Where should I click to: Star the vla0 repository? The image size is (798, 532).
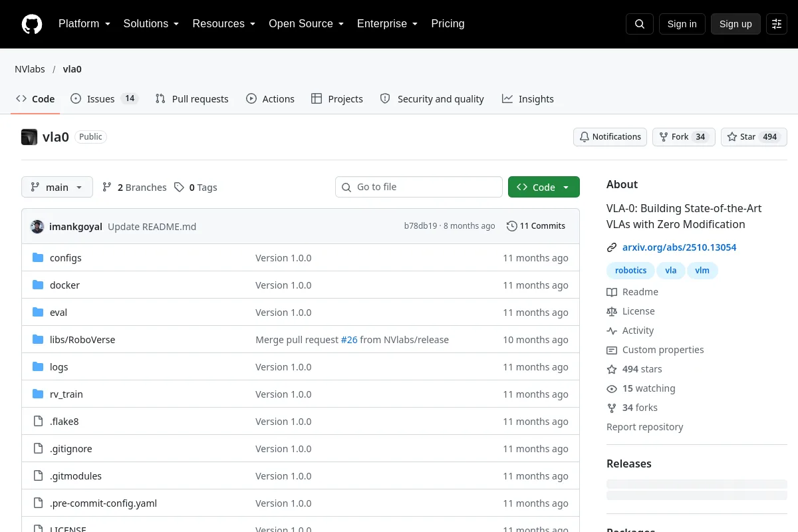754,137
